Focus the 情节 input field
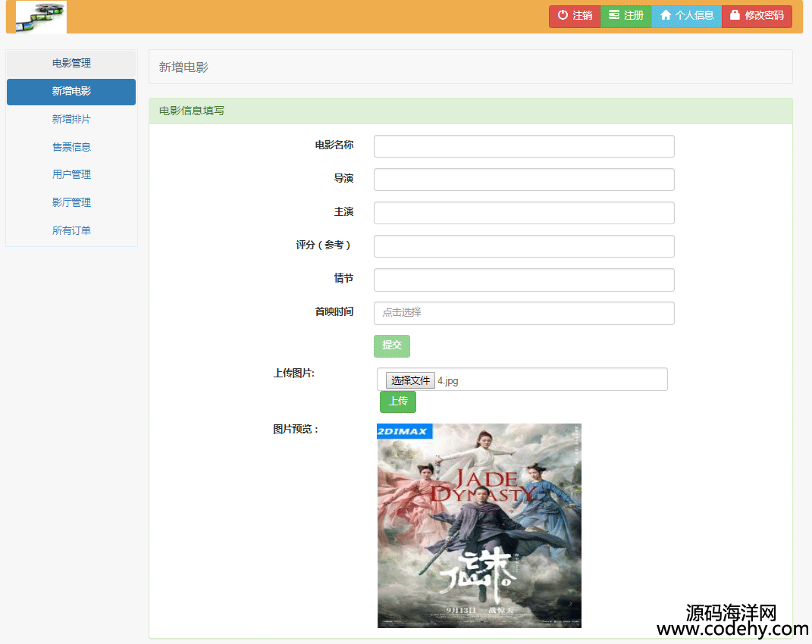The height and width of the screenshot is (644, 812). [x=524, y=280]
